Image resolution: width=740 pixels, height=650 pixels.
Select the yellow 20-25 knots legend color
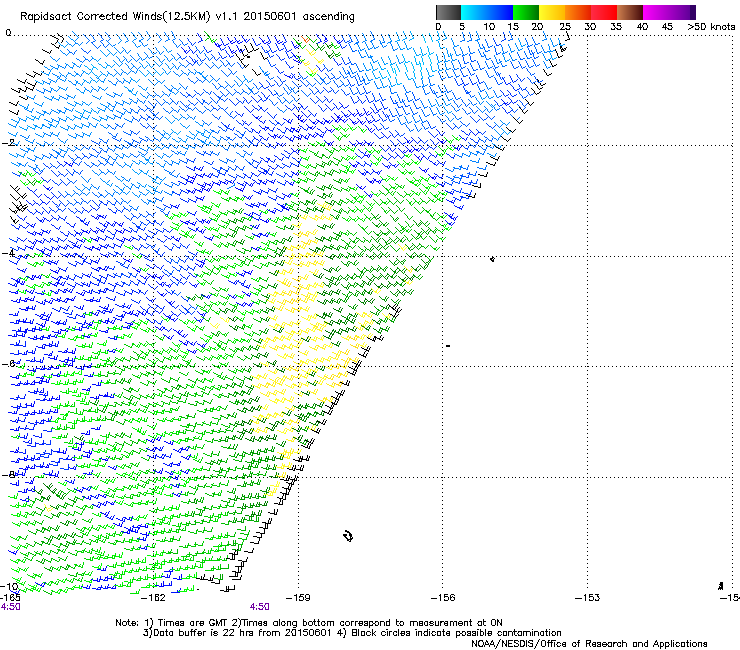pyautogui.click(x=552, y=12)
